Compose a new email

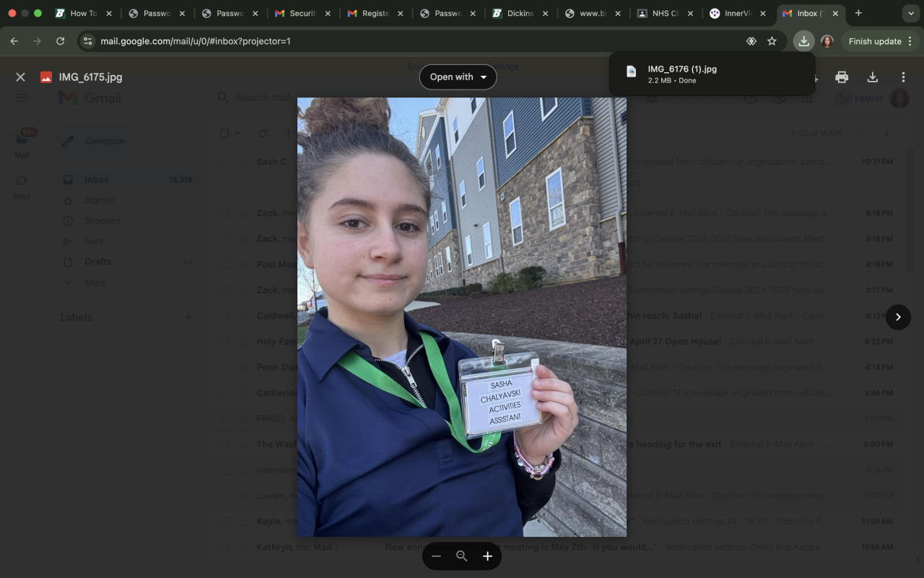[95, 142]
